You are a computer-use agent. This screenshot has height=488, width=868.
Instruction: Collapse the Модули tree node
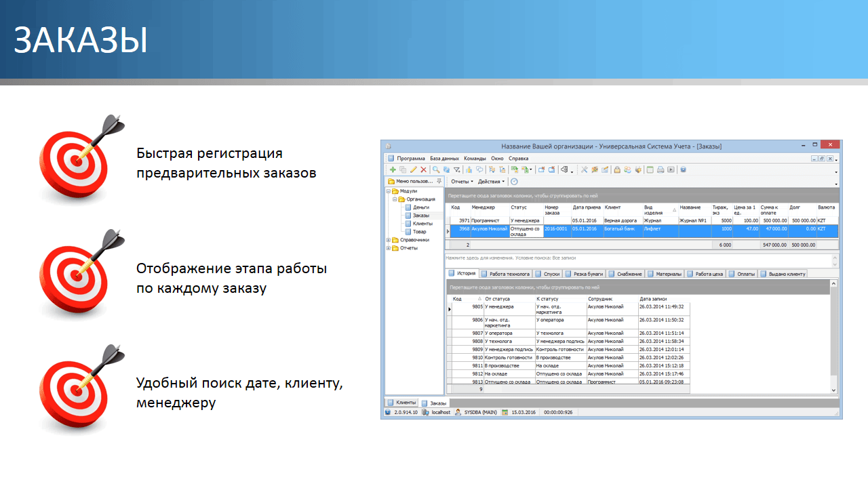(389, 191)
